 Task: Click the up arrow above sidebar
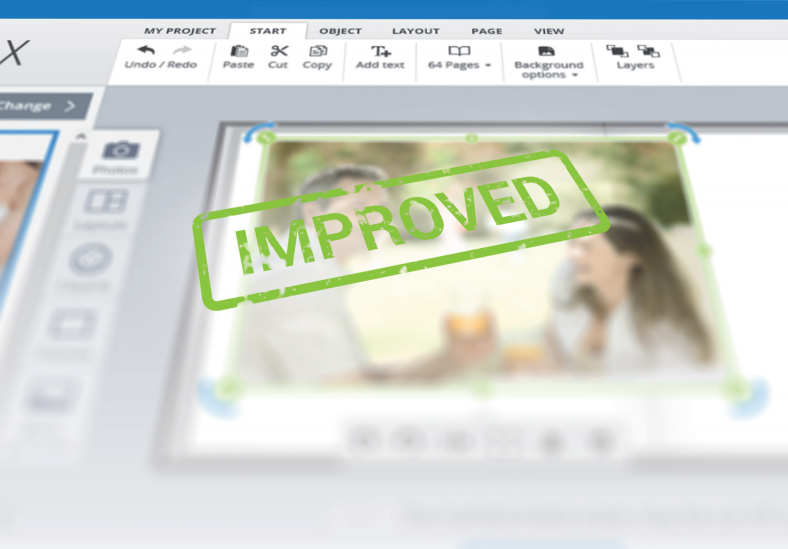(81, 136)
